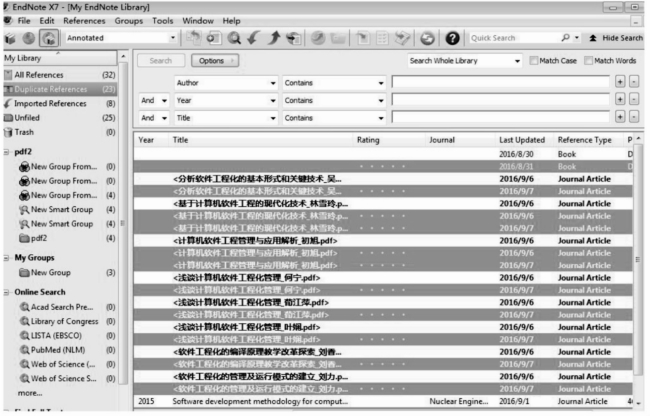Image resolution: width=650 pixels, height=416 pixels.
Task: Open the And operator dropdown for Title row
Action: pyautogui.click(x=164, y=119)
